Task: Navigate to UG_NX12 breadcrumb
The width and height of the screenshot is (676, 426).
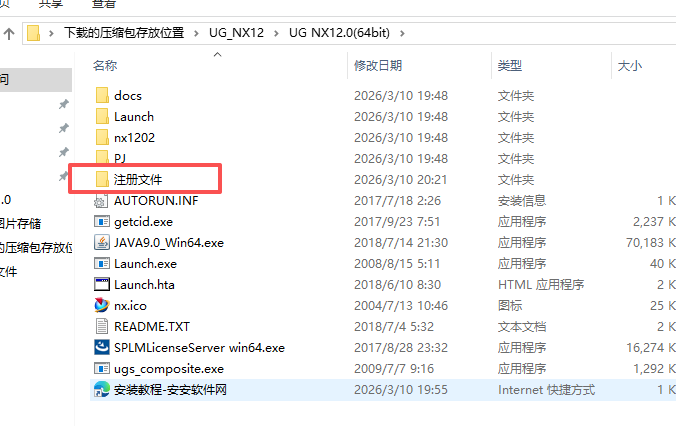Action: 236,33
